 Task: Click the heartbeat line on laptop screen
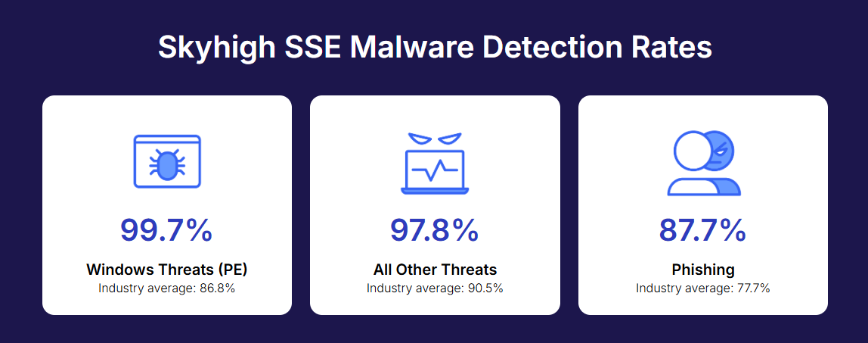pos(435,170)
